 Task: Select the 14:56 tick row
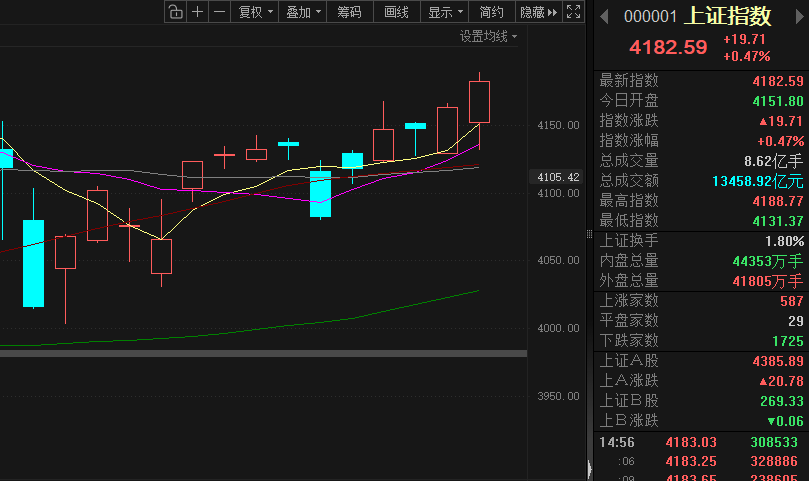coord(701,443)
